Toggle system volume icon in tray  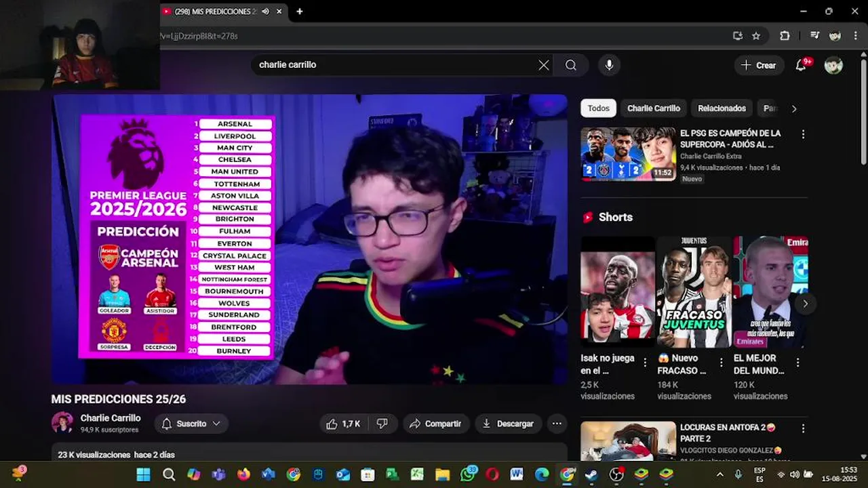coord(794,474)
